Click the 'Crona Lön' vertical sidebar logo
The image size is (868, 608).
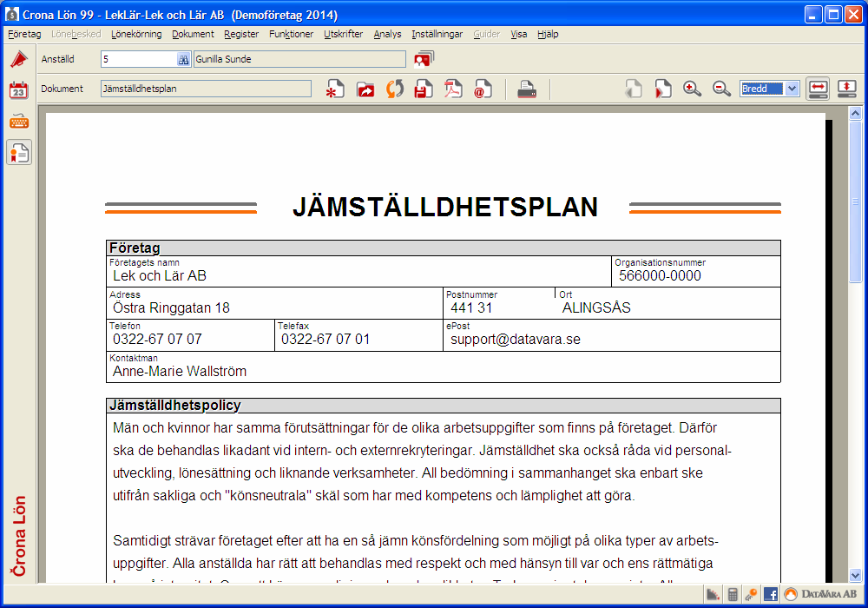(19, 536)
